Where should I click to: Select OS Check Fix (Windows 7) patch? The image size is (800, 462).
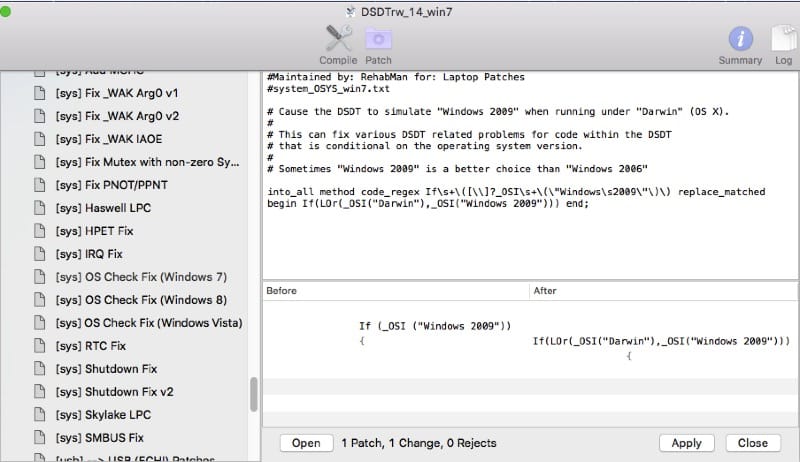point(141,277)
